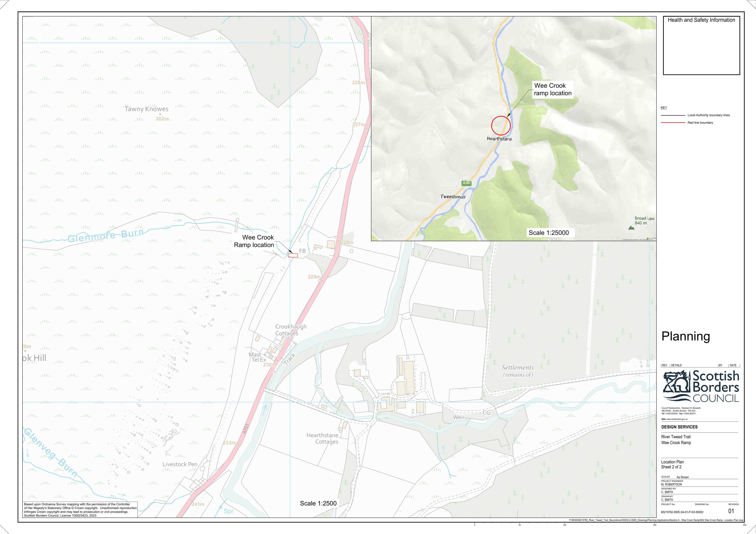The width and height of the screenshot is (756, 534).
Task: Click the revision number '01'
Action: pyautogui.click(x=731, y=511)
